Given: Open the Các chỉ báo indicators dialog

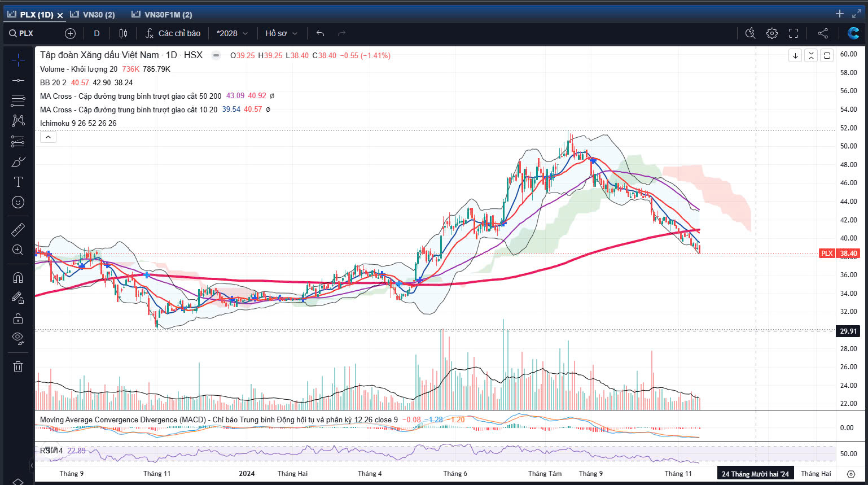Looking at the screenshot, I should (173, 33).
